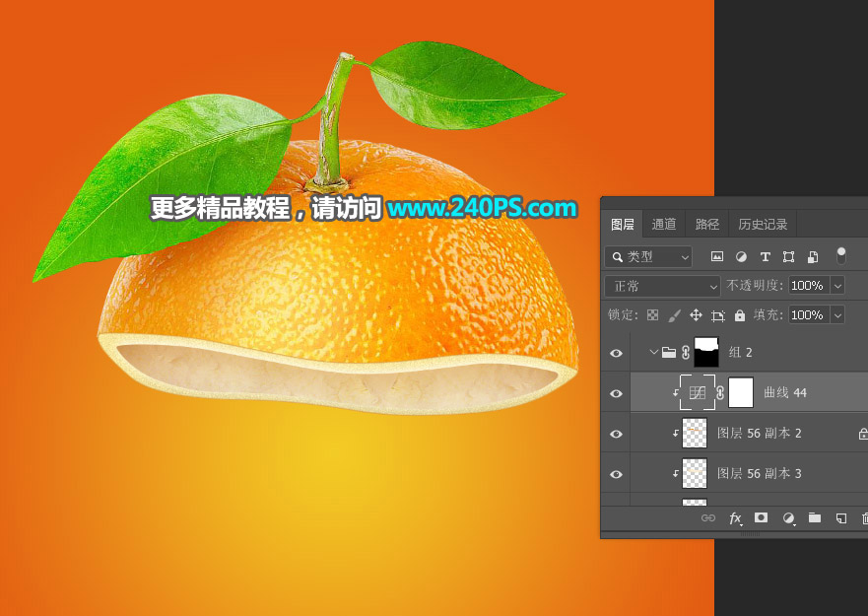Viewport: 868px width, 616px height.
Task: Filter layers by pixel image icon
Action: tap(717, 256)
